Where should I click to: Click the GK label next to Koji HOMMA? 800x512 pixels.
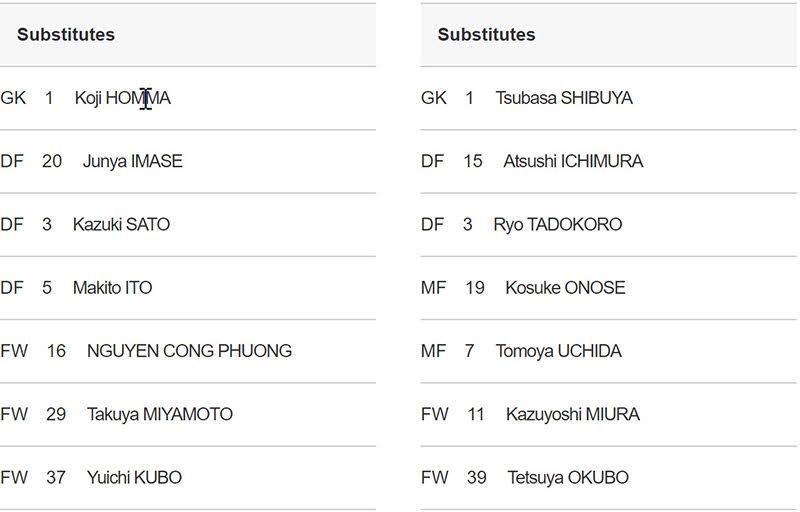tap(13, 98)
